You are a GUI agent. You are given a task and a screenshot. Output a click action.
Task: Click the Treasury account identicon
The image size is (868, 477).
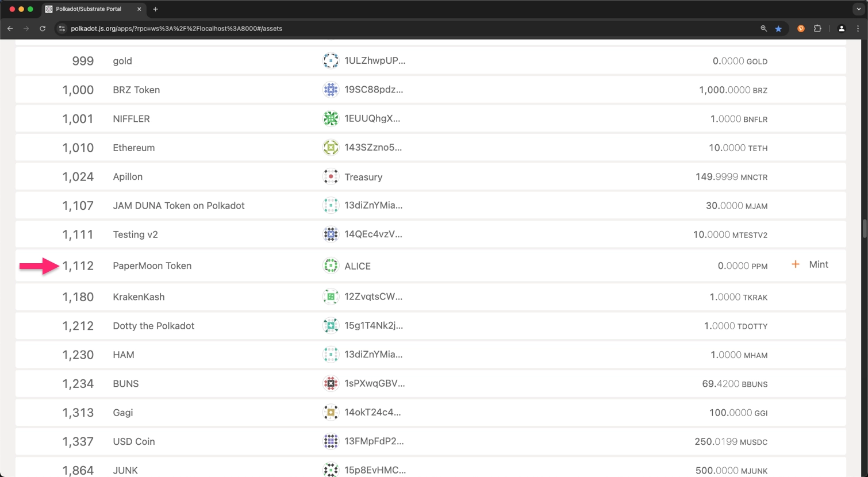[331, 177]
